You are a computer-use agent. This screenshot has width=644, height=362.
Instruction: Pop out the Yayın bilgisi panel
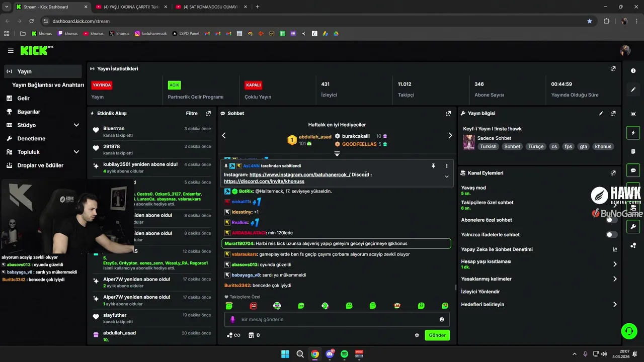click(613, 114)
